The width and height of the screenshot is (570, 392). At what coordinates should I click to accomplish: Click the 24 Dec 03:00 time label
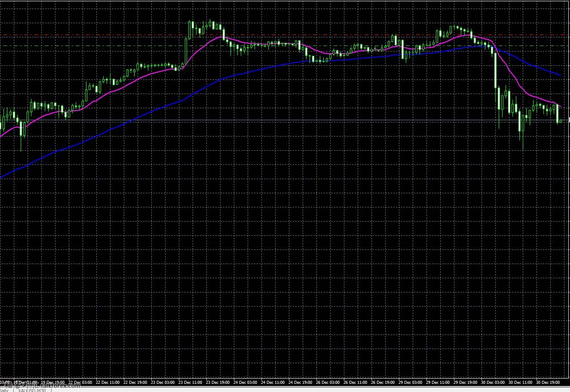point(245,383)
